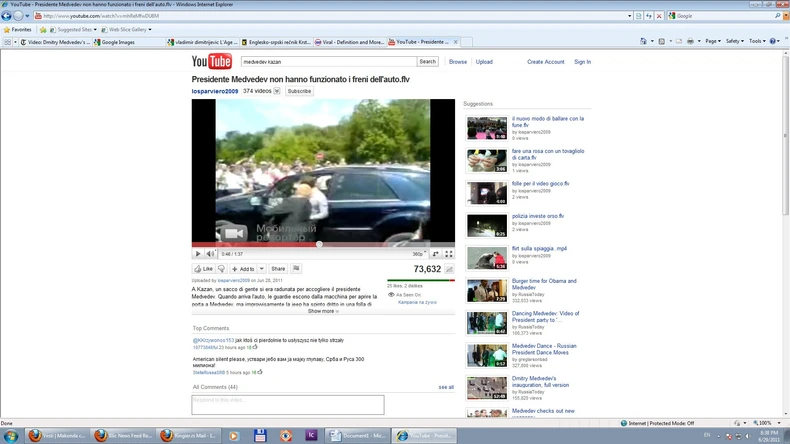790x444 pixels.
Task: Subscribe to the losparviero2009 channel
Action: coord(299,91)
